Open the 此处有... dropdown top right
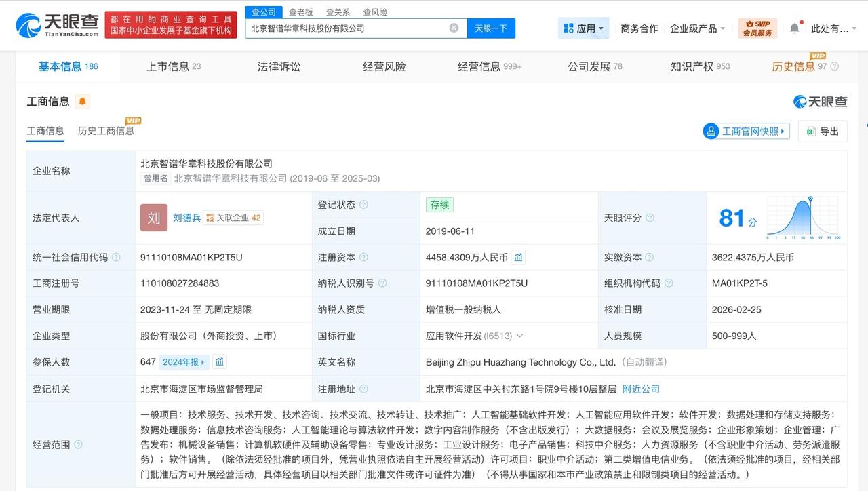Screen dimensions: 868x491 (x=831, y=28)
